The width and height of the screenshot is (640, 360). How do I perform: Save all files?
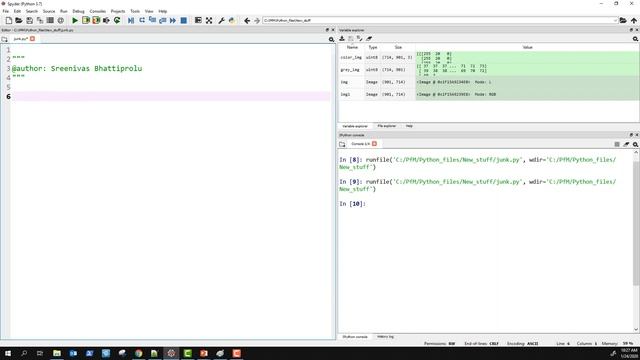[40, 20]
